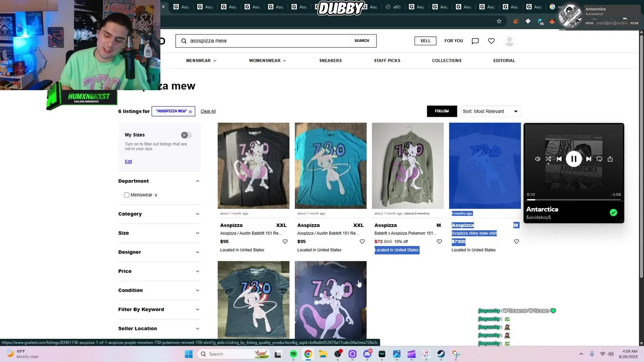Open Babbitt x Assspizza Pokemon 151 title

[405, 233]
